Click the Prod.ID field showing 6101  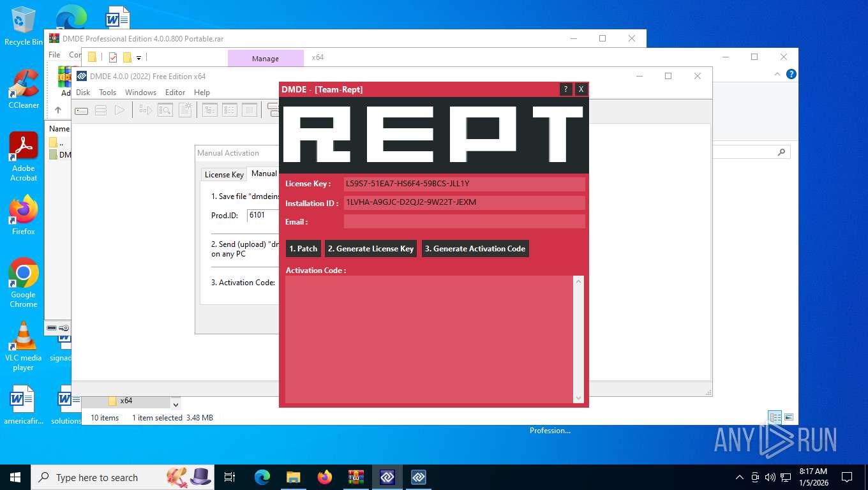pos(263,215)
